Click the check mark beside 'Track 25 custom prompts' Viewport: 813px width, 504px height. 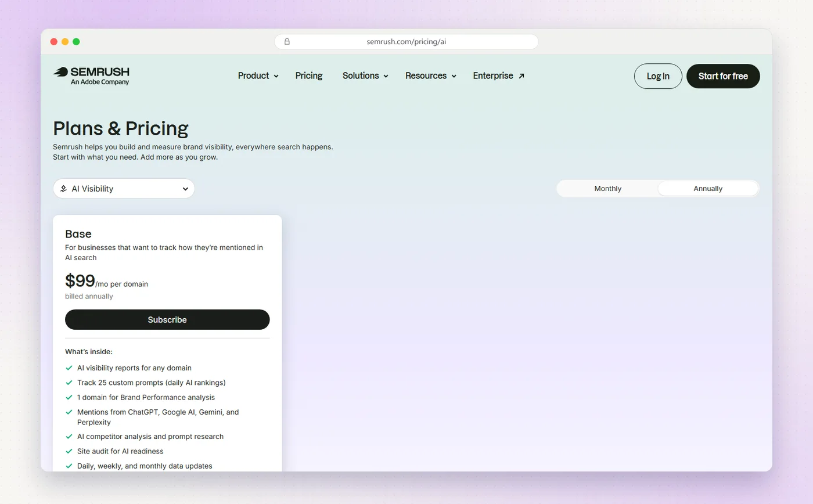(69, 383)
